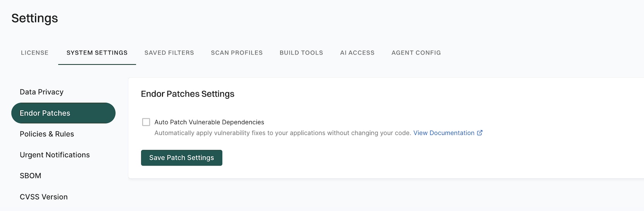Select the System Settings tab
The image size is (644, 211).
[x=97, y=53]
